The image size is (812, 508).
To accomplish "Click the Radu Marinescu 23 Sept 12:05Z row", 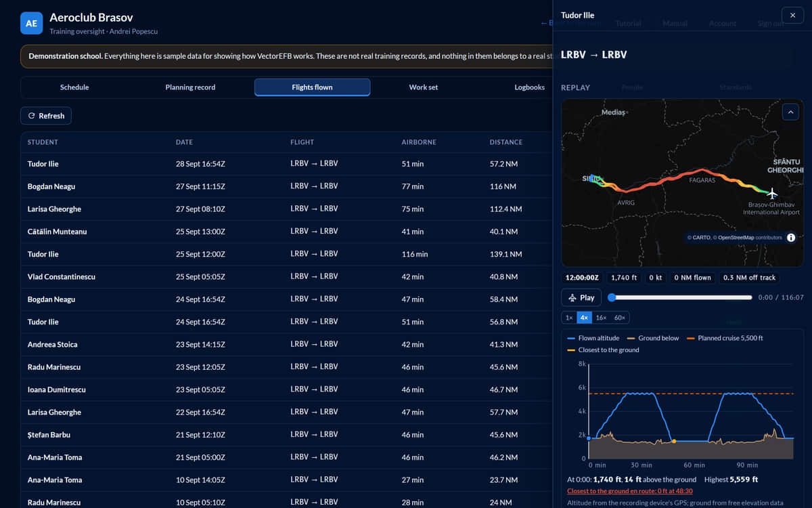I will click(287, 367).
